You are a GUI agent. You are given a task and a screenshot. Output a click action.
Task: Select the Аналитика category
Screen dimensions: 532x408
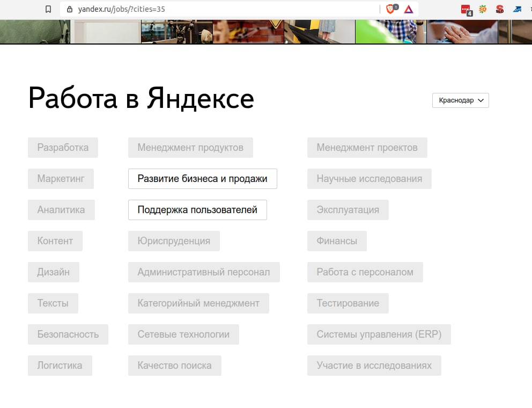[61, 210]
